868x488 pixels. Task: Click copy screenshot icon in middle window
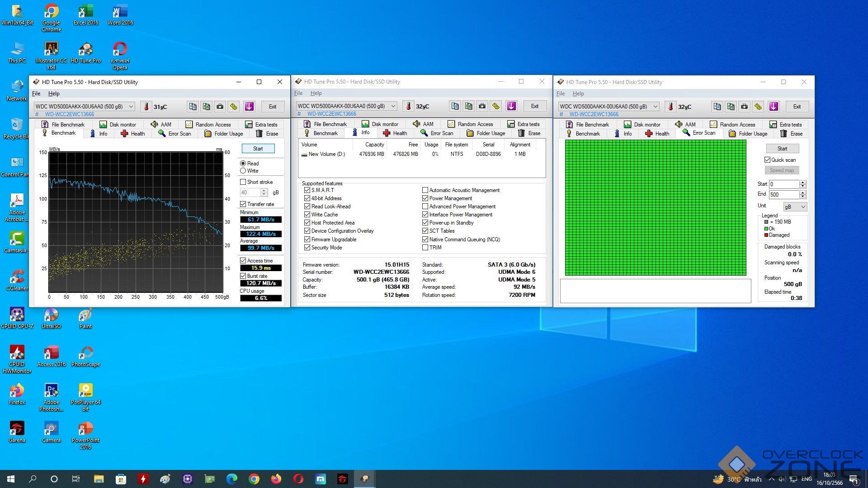(468, 106)
